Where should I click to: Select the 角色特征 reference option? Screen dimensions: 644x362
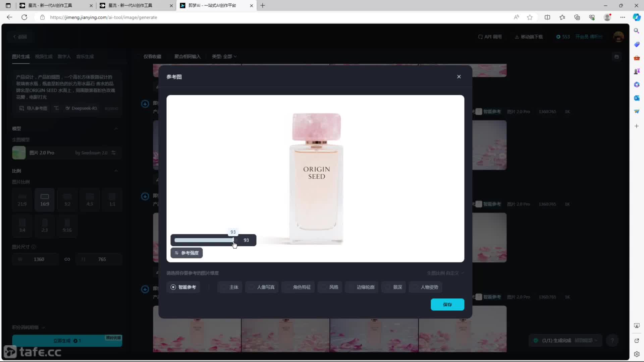(298, 287)
